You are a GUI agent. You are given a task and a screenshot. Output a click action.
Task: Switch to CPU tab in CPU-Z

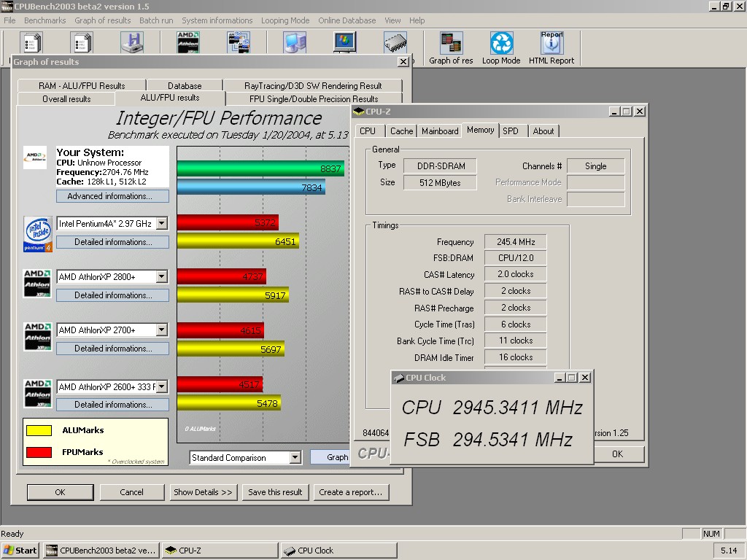pyautogui.click(x=368, y=131)
